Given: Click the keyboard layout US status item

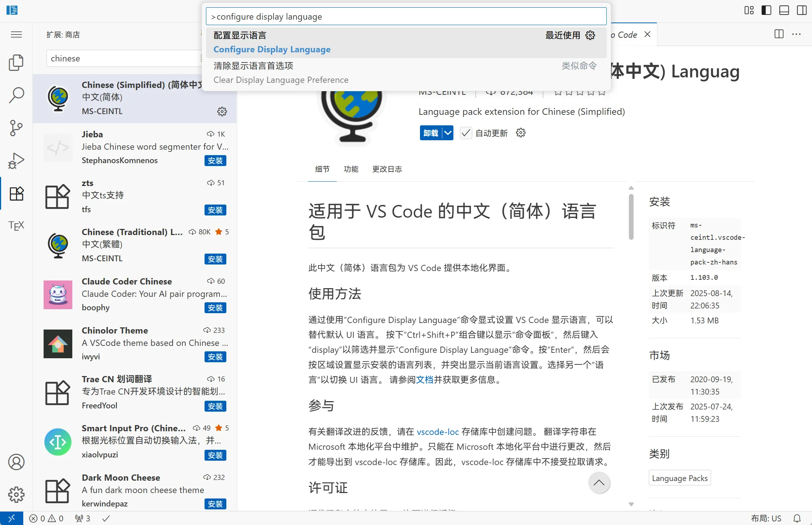Looking at the screenshot, I should [766, 518].
